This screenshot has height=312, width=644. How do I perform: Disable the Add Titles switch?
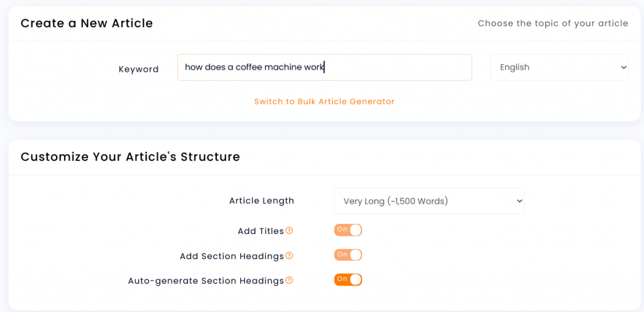(x=348, y=230)
